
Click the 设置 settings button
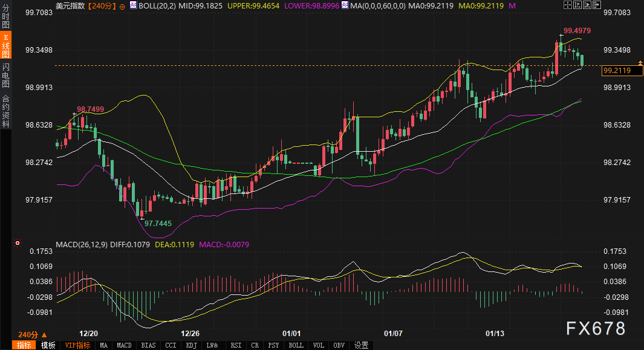[x=362, y=345]
